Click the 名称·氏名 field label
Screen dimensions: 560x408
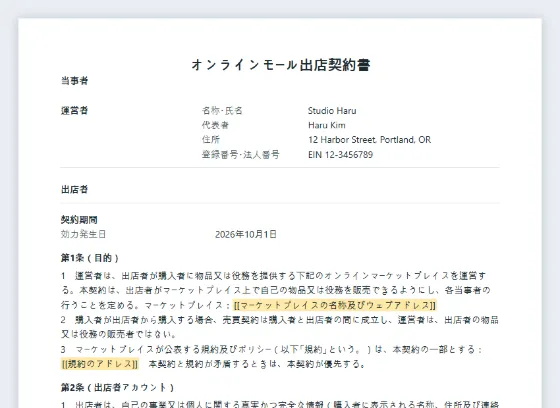coord(222,110)
